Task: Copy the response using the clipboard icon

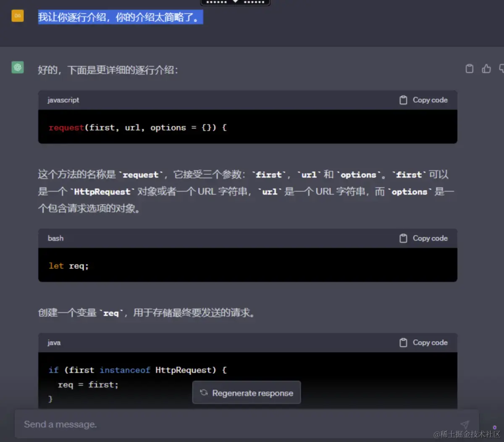Action: tap(470, 68)
